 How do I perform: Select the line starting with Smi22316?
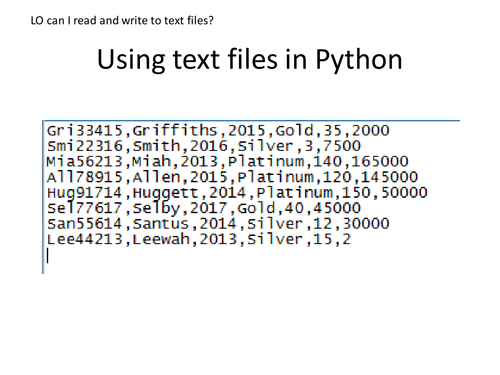click(204, 146)
